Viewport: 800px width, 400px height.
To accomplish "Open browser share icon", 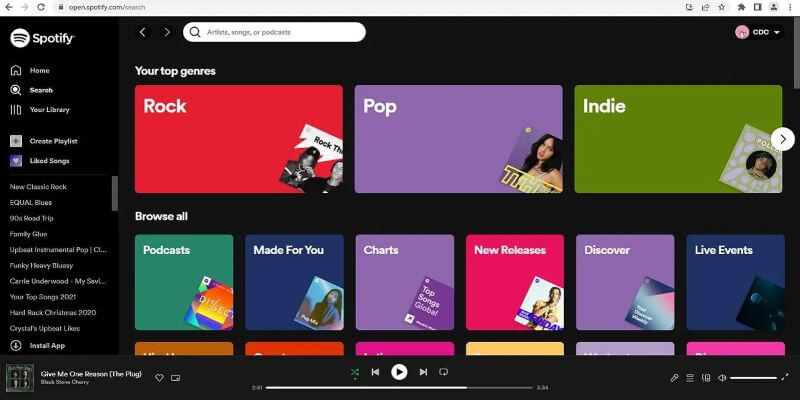I will click(x=706, y=7).
